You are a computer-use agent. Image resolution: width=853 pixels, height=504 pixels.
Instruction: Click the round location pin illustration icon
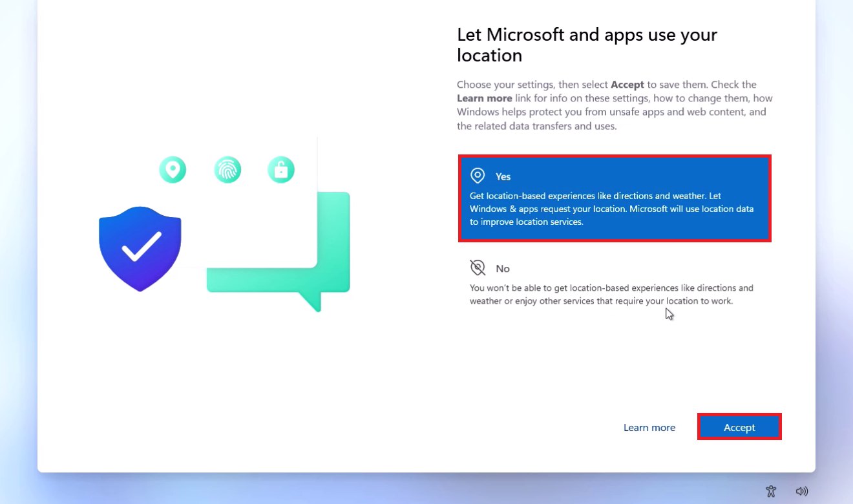pos(173,170)
